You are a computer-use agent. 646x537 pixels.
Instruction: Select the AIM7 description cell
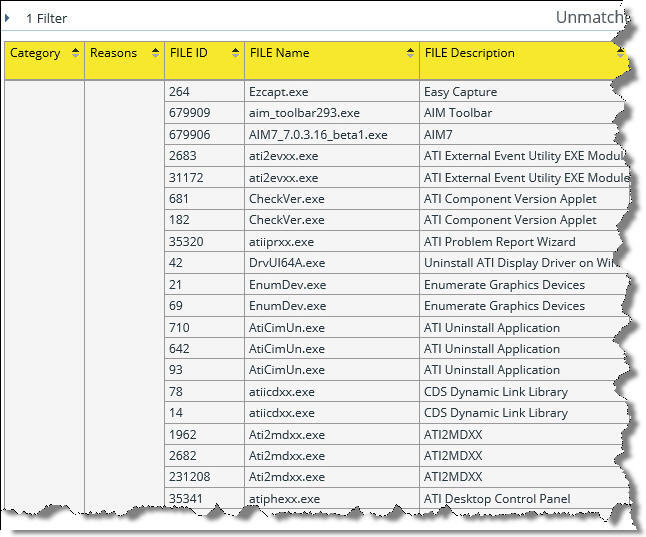[x=524, y=134]
